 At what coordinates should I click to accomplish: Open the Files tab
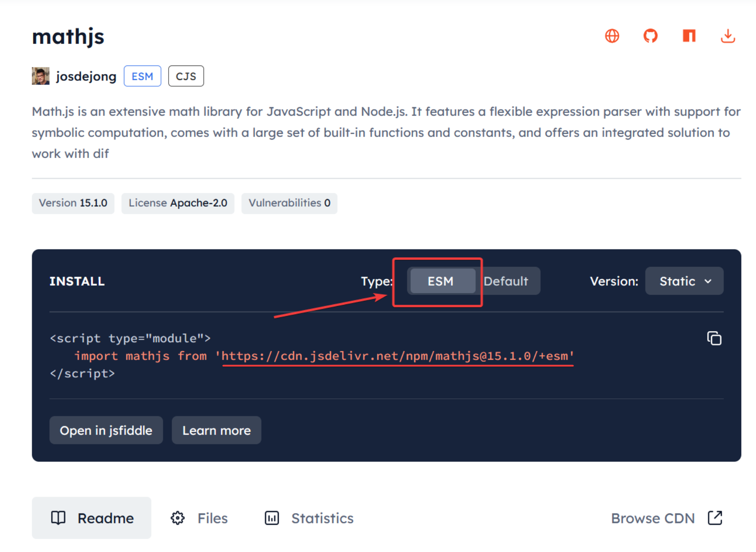199,518
